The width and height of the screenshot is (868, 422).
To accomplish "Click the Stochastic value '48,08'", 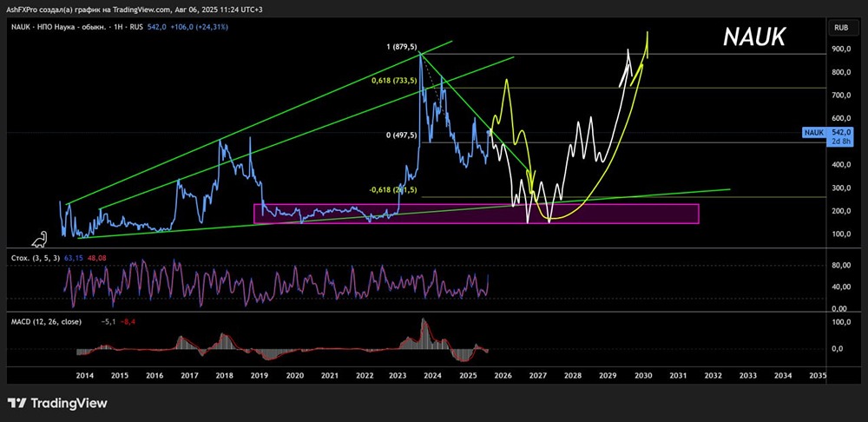I will coord(96,258).
